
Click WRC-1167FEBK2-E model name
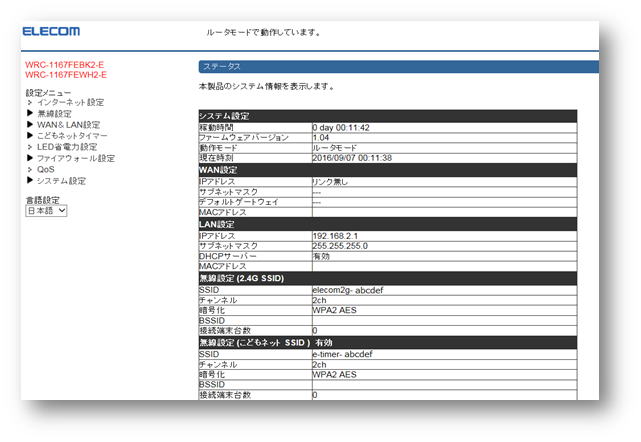65,65
